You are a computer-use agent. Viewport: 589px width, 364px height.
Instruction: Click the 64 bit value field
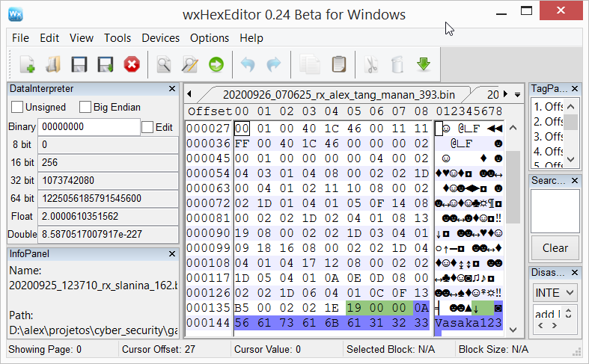[x=108, y=199]
